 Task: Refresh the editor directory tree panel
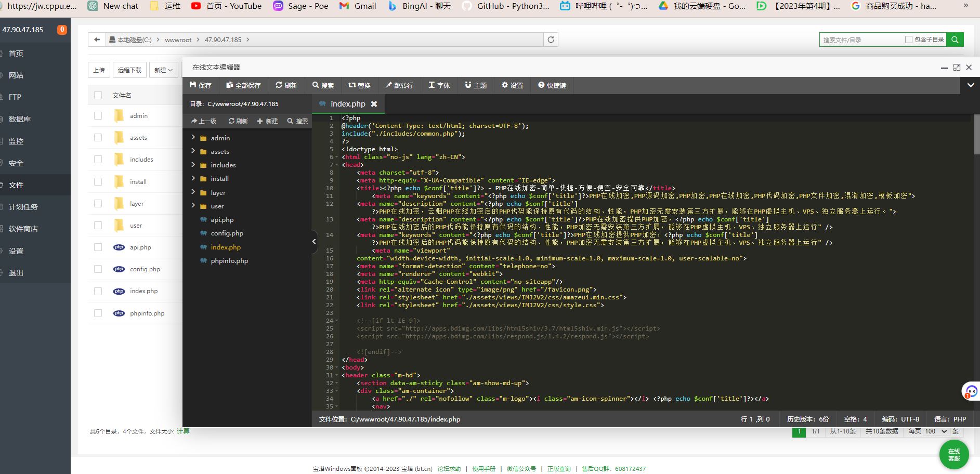pos(238,121)
